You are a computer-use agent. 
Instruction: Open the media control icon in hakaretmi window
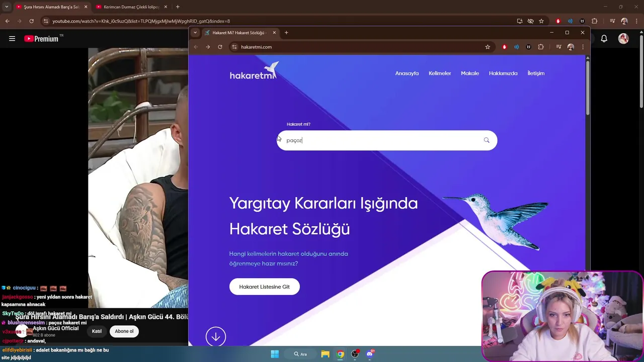tap(558, 47)
